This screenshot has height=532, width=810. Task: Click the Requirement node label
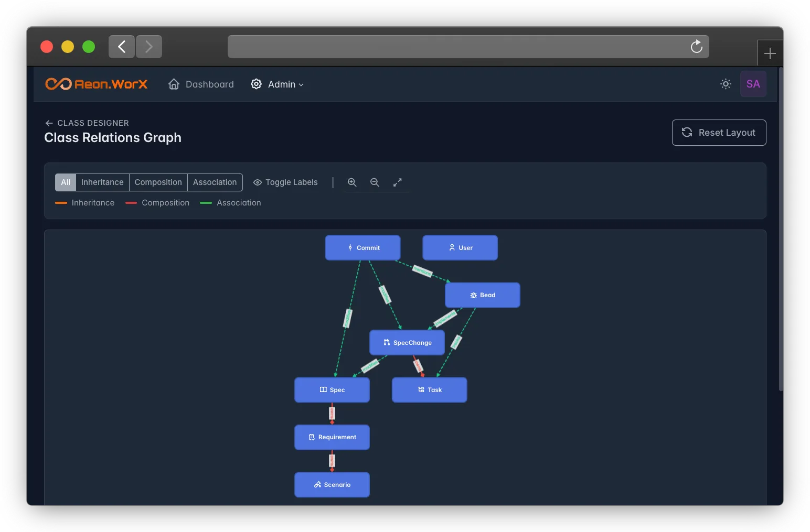click(x=337, y=437)
